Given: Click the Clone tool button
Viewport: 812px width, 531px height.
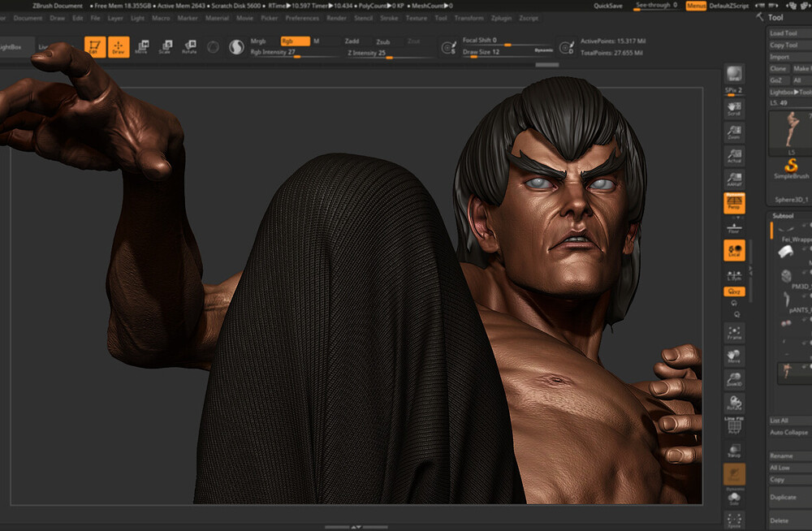Looking at the screenshot, I should [778, 68].
